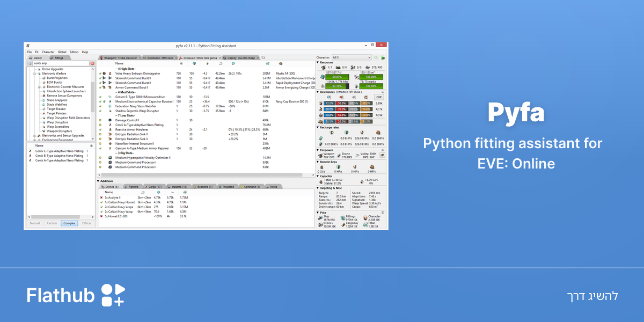Click the Damage Control II module icon
Screen dimensions: 644x322
[110, 120]
